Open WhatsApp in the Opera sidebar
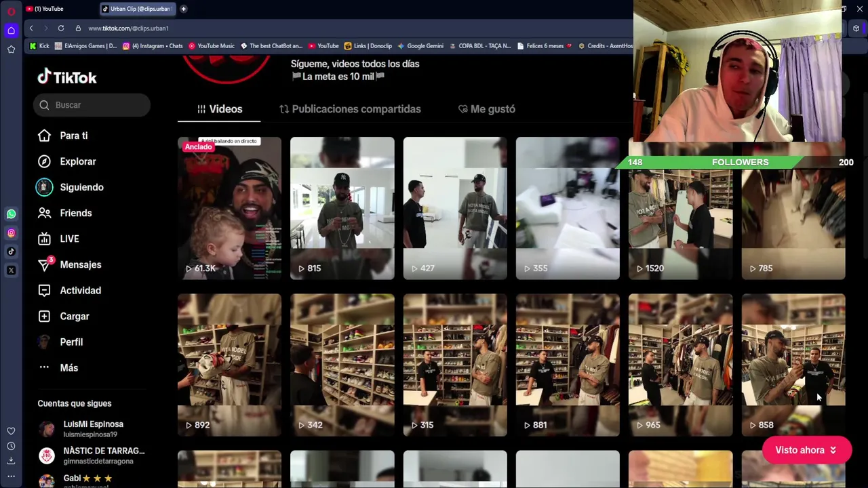868x488 pixels. point(11,214)
